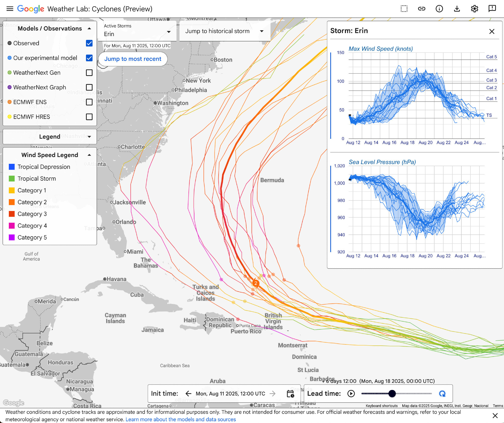Click the Cat 5 threshold label

pyautogui.click(x=491, y=57)
